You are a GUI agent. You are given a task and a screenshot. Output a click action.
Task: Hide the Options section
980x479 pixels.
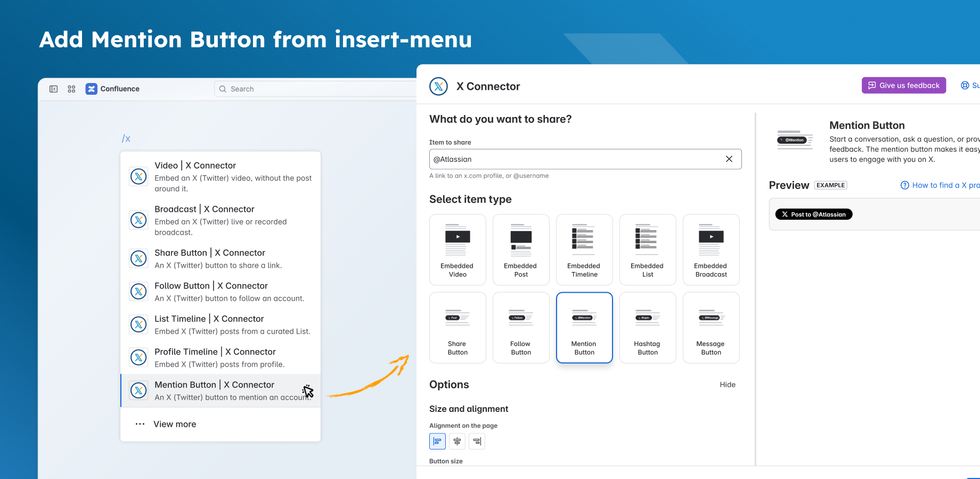tap(728, 385)
